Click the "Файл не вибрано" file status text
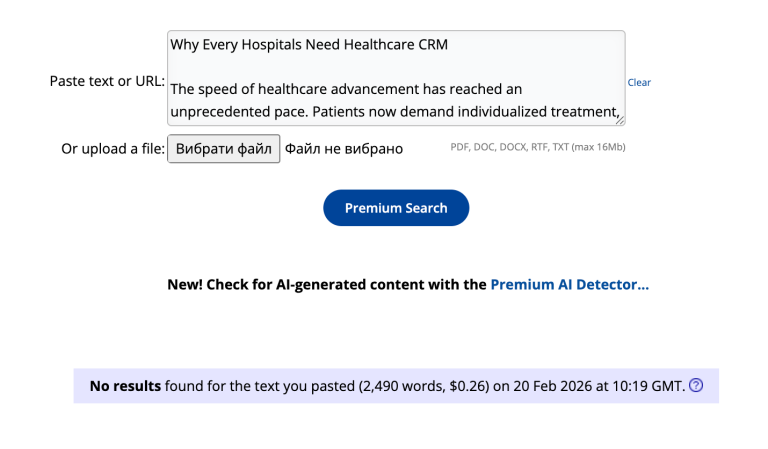The height and width of the screenshot is (449, 768). pos(344,149)
